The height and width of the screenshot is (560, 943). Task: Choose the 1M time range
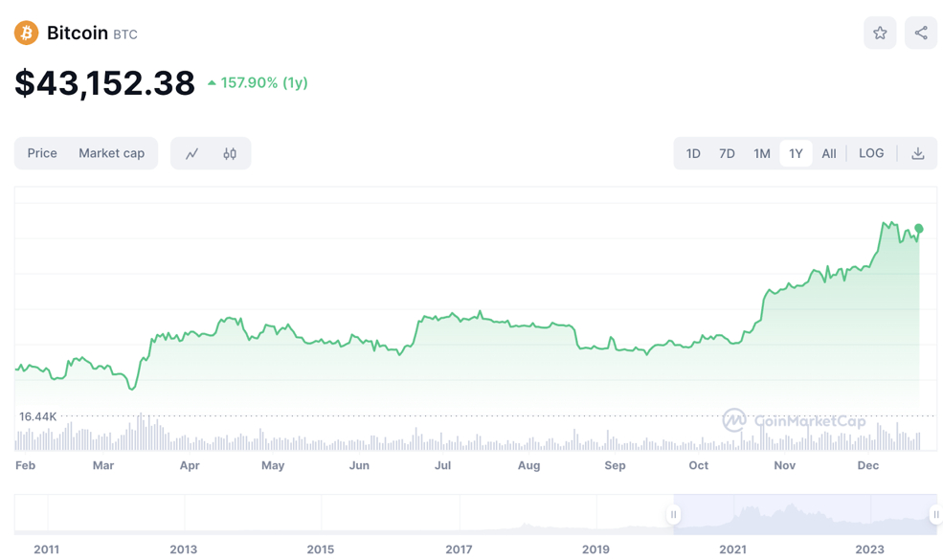click(x=762, y=153)
